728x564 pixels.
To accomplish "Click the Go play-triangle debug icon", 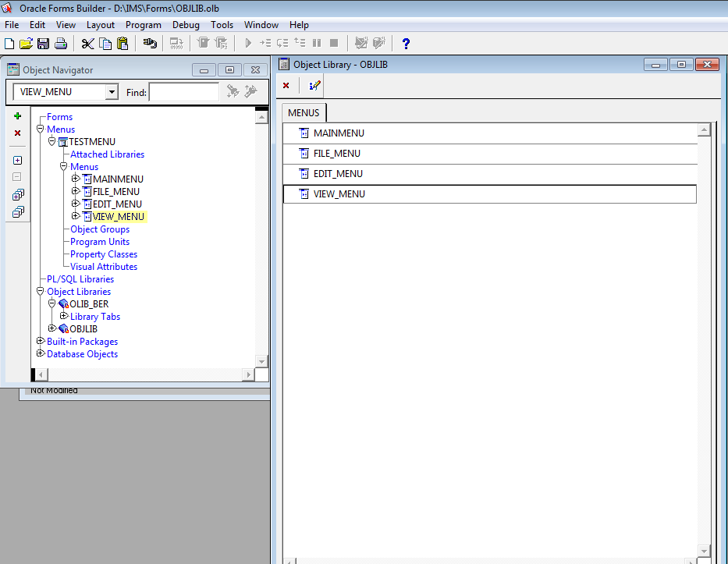I will tap(248, 43).
